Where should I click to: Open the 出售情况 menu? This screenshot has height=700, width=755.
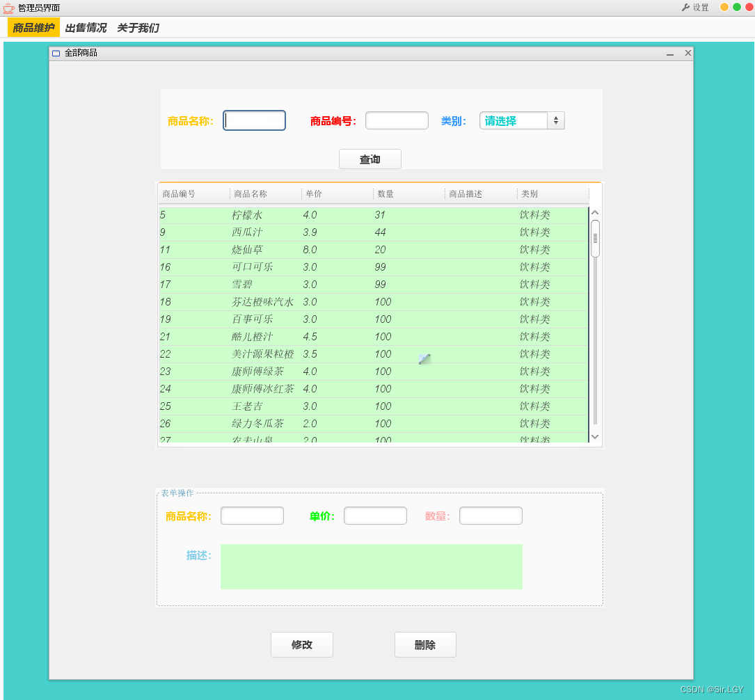[x=86, y=27]
